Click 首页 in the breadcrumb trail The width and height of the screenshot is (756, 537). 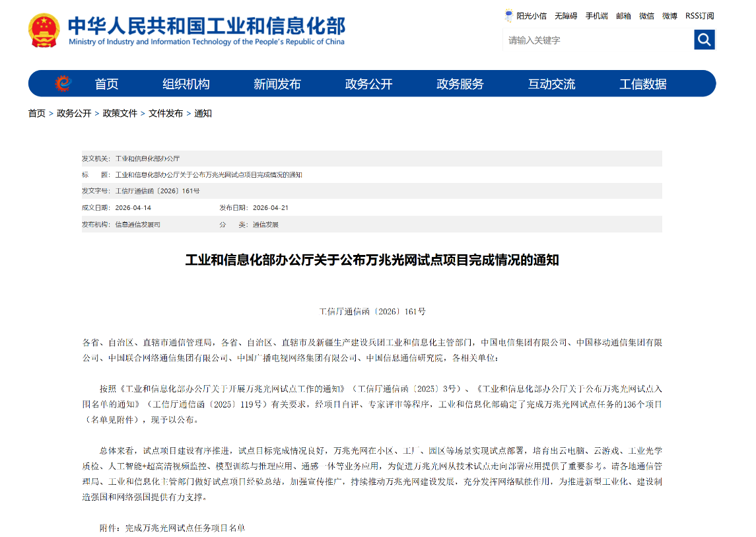36,114
